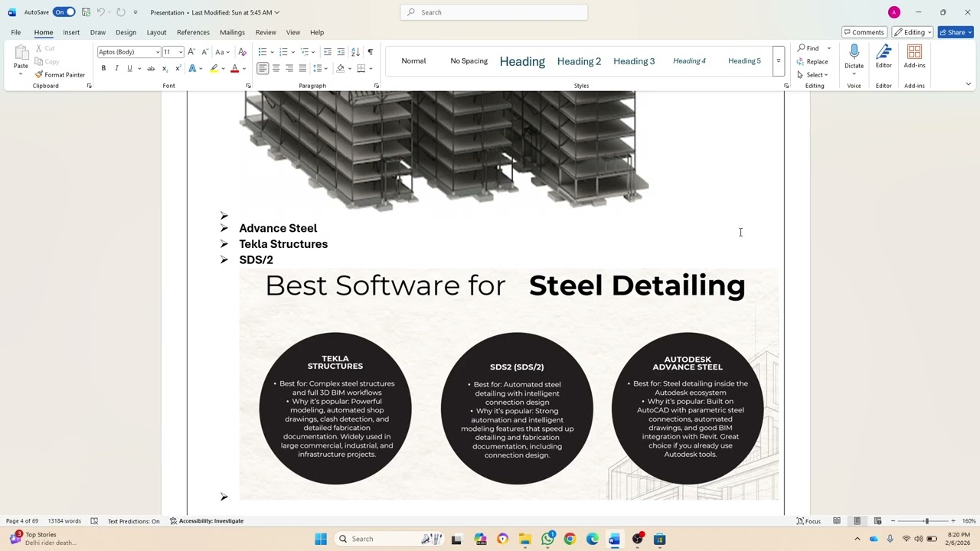
Task: Toggle bold formatting in Font group
Action: pyautogui.click(x=103, y=69)
